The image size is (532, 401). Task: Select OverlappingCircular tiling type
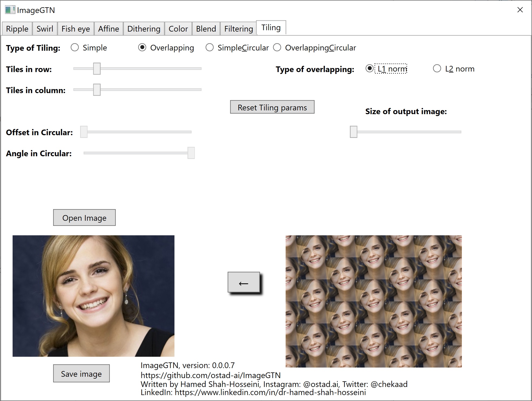pos(277,48)
